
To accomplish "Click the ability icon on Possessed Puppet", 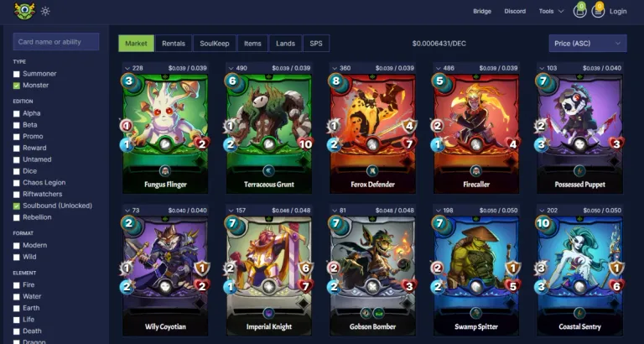I will click(579, 170).
